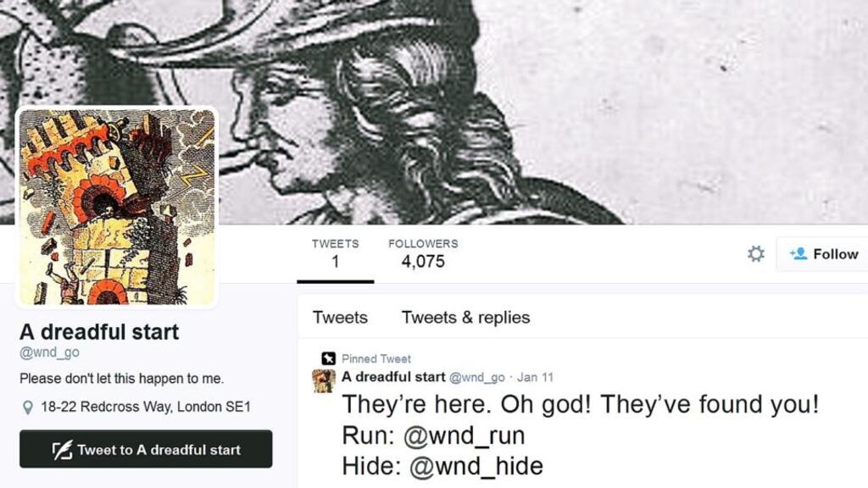This screenshot has height=488, width=868.
Task: Click the 18-22 Redcross Way location text
Action: pos(146,407)
